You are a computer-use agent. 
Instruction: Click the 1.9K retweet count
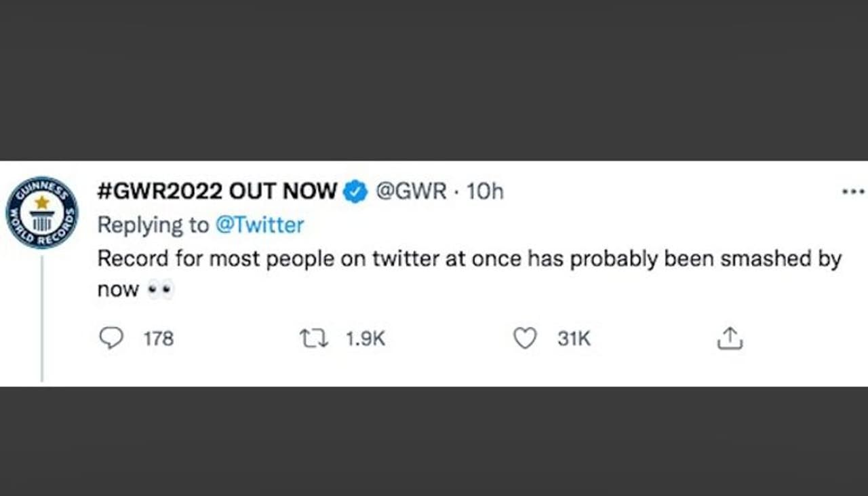click(x=365, y=339)
